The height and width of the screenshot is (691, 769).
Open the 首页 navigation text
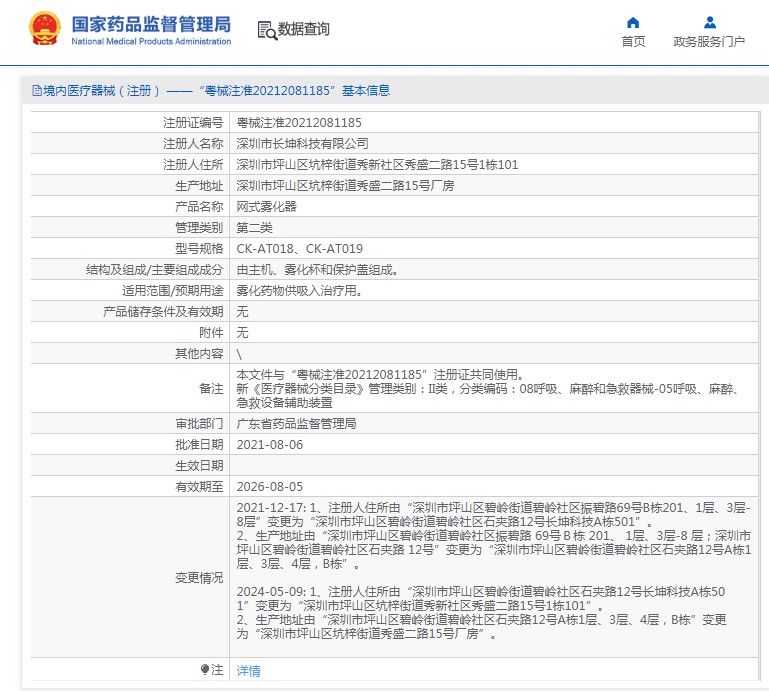pos(633,42)
